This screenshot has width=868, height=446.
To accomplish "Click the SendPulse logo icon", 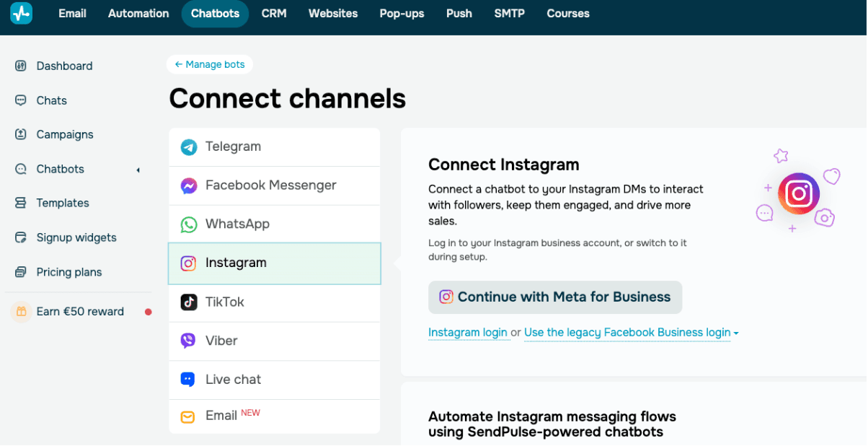I will click(x=21, y=13).
